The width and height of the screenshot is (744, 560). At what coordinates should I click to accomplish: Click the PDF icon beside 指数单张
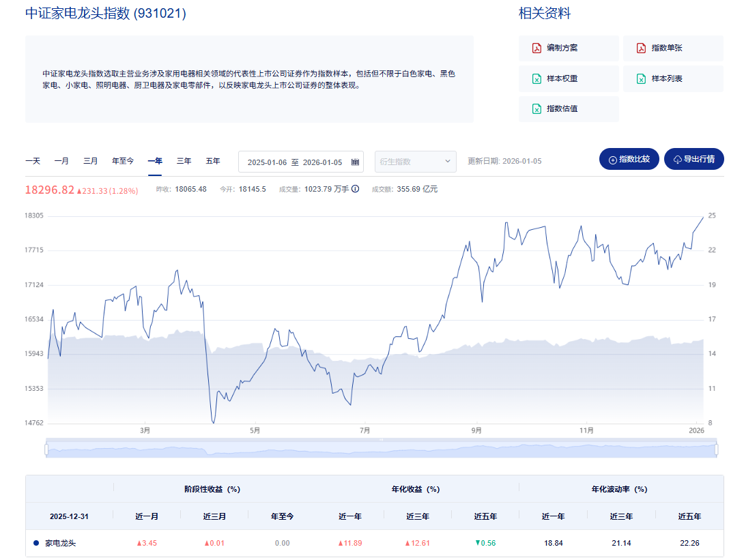pos(641,48)
